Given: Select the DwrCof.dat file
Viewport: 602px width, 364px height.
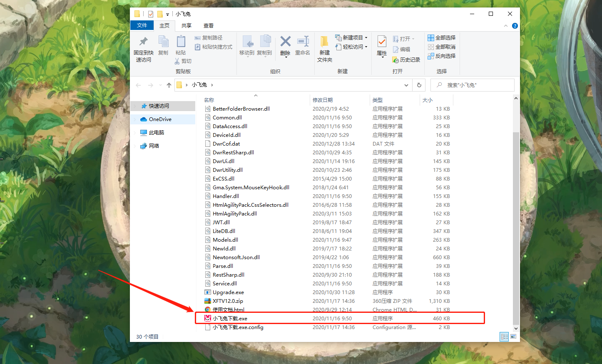Looking at the screenshot, I should coord(327,144).
